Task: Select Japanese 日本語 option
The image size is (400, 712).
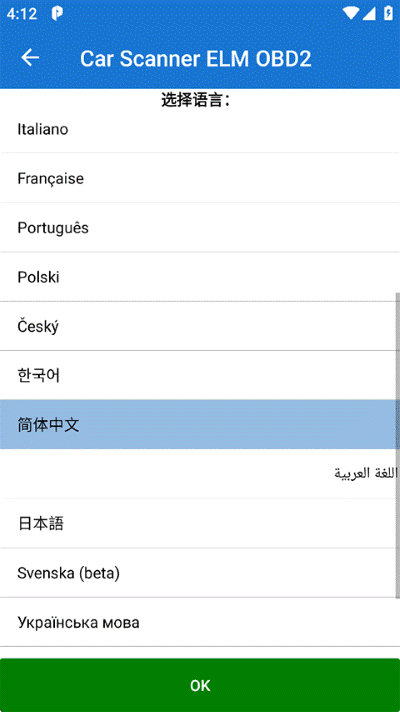Action: 200,524
